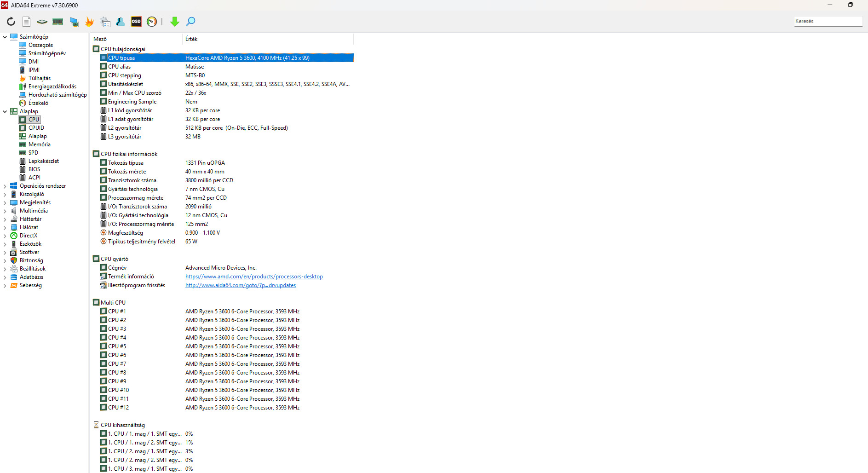Click the green memory module toolbar icon
This screenshot has width=868, height=473.
(x=58, y=22)
